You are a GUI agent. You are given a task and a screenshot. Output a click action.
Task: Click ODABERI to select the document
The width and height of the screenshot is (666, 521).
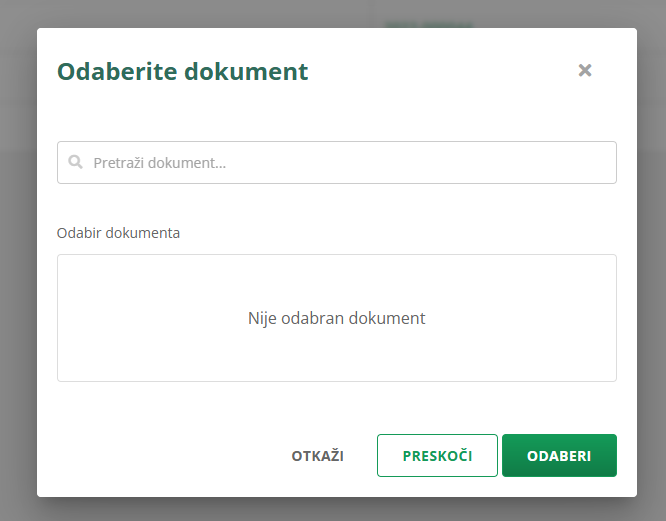pos(559,455)
